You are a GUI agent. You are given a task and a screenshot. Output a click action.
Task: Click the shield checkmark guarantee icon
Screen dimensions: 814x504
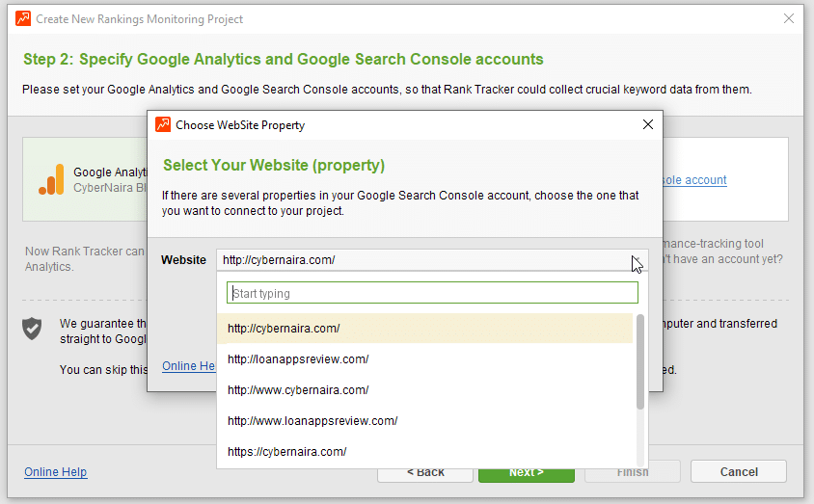[x=33, y=329]
